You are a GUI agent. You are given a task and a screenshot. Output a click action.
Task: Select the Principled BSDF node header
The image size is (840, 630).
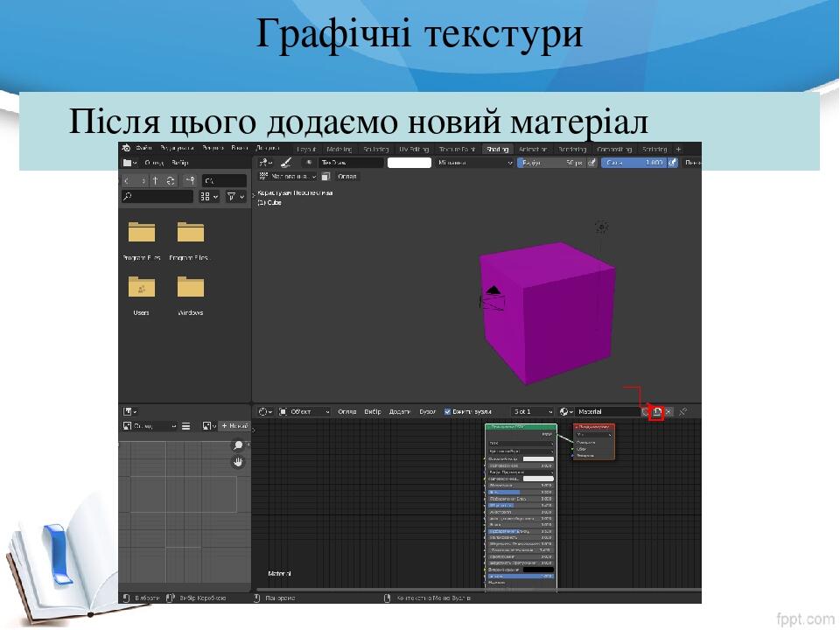521,427
